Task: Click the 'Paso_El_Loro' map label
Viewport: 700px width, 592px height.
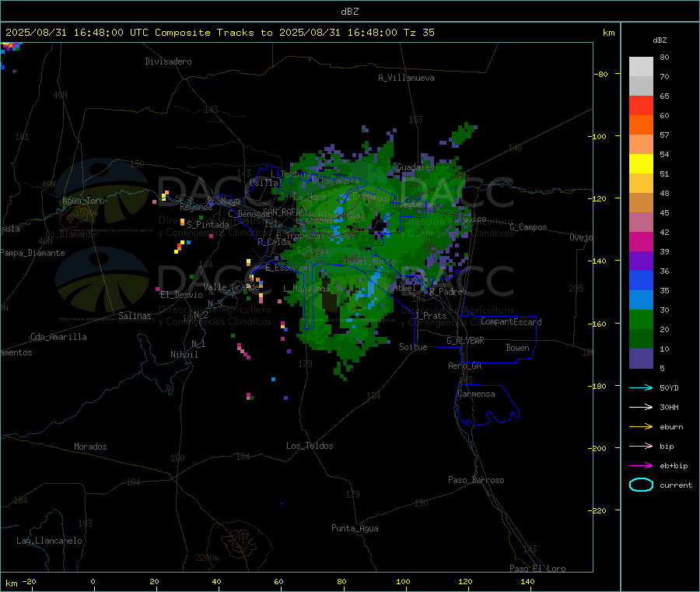Action: (x=537, y=569)
